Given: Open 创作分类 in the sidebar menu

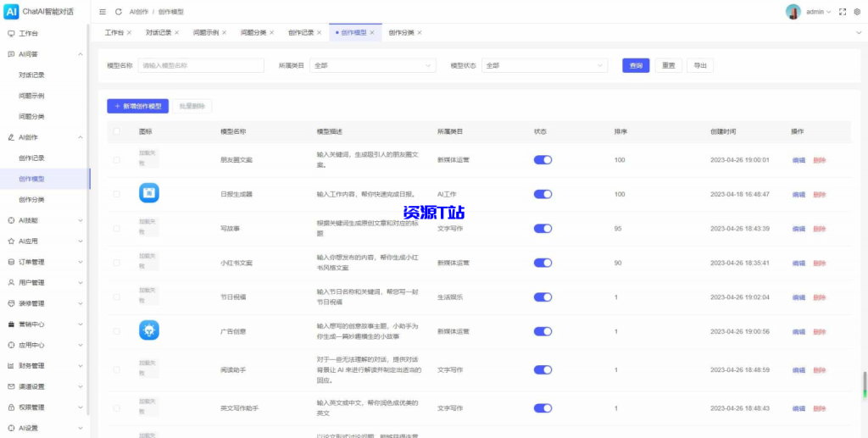Looking at the screenshot, I should coord(31,200).
